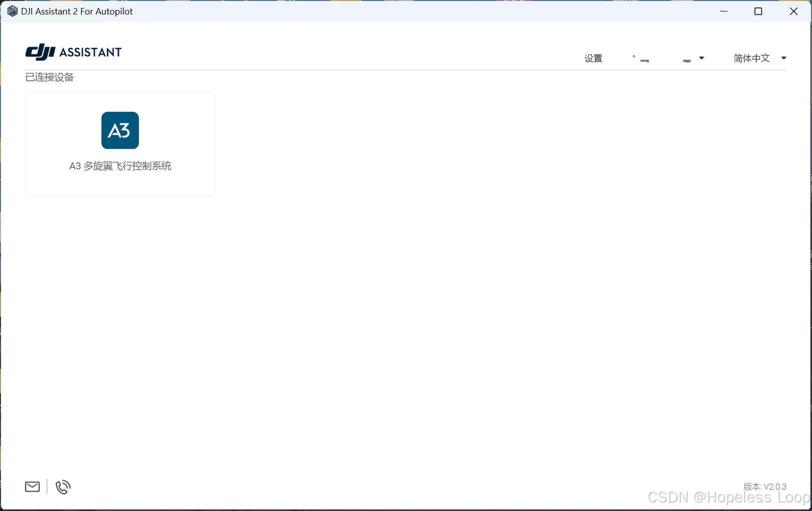The width and height of the screenshot is (812, 511).
Task: Minimize the DJI Assistant 2 window
Action: [x=724, y=11]
